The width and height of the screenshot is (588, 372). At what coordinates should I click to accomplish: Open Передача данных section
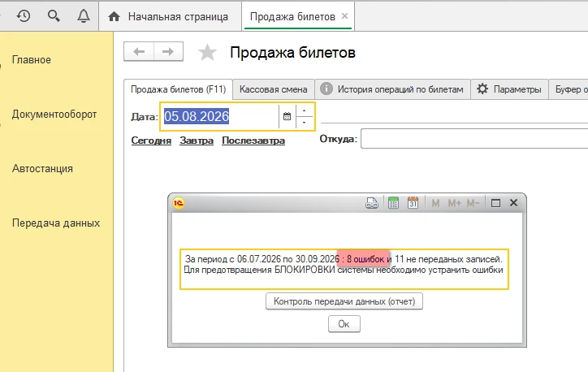56,223
